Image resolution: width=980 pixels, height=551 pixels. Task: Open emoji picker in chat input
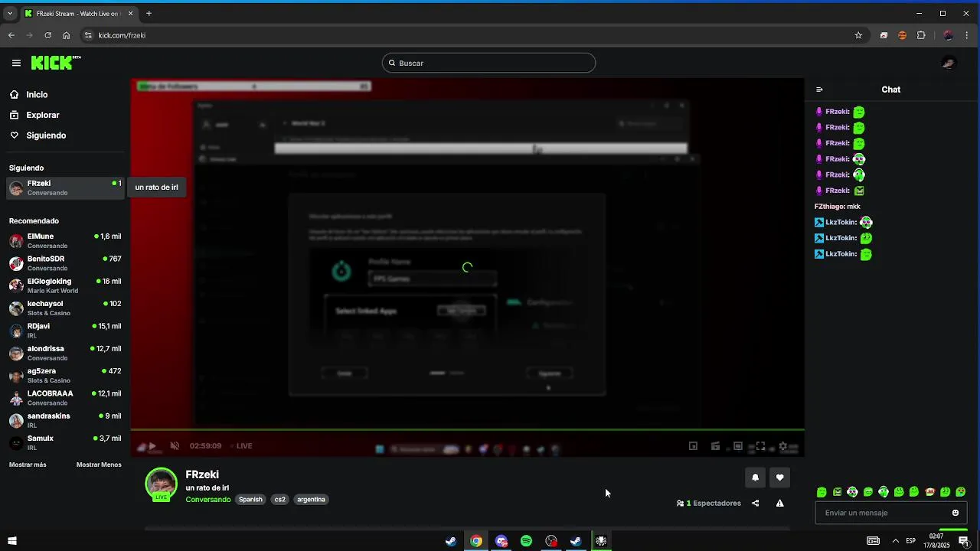(955, 513)
